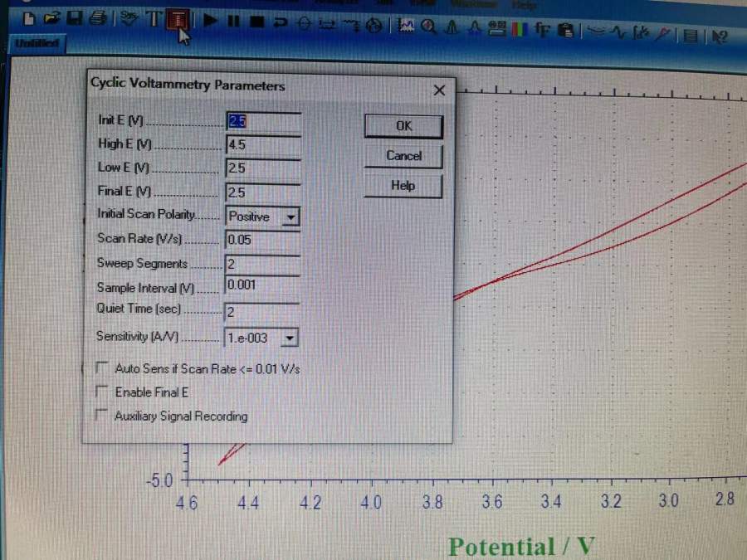Open the Initial Scan Polarity dropdown

pyautogui.click(x=290, y=217)
